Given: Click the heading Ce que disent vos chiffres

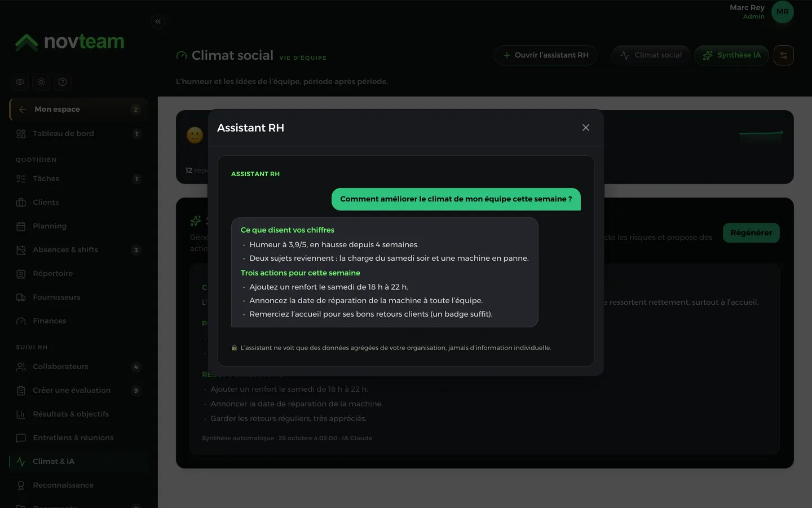Looking at the screenshot, I should (288, 230).
